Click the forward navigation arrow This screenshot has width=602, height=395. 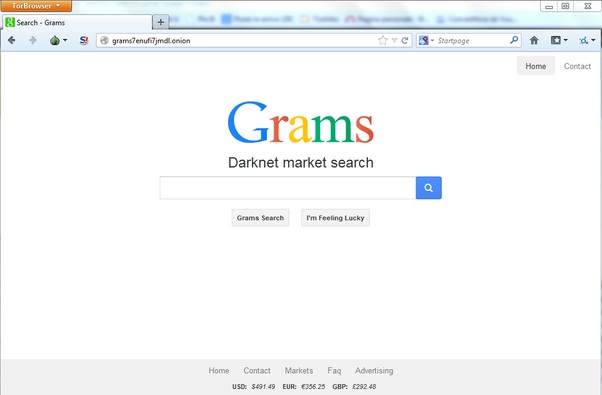[x=33, y=40]
